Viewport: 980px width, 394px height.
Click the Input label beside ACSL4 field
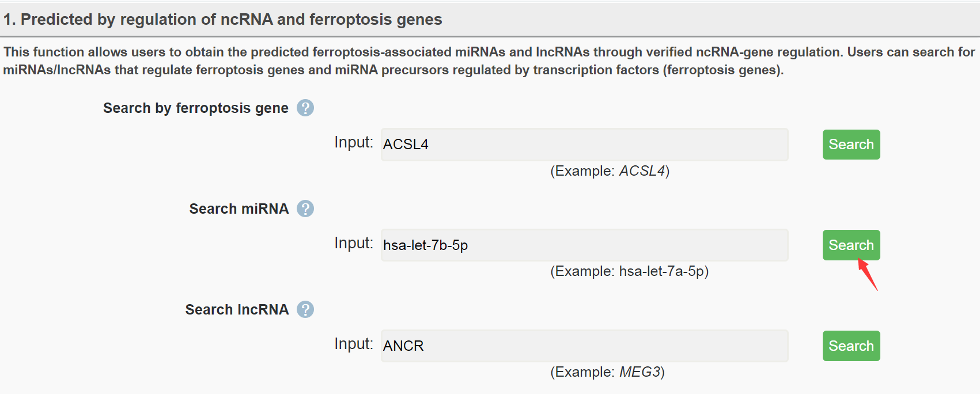(x=354, y=142)
